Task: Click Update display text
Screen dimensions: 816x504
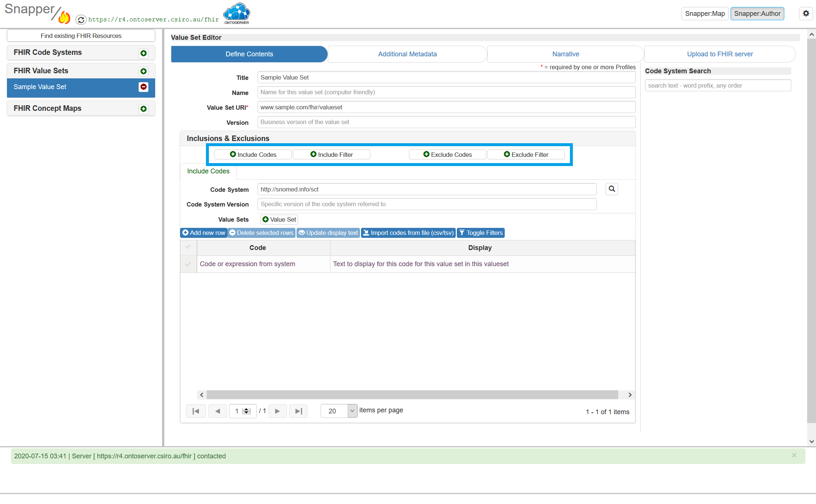Action: click(x=328, y=233)
